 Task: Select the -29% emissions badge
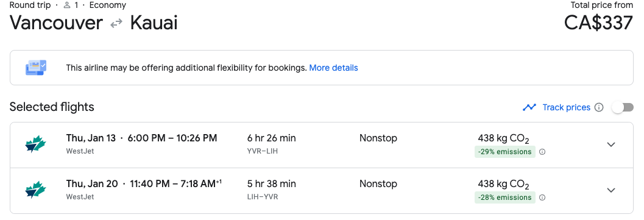(x=504, y=152)
